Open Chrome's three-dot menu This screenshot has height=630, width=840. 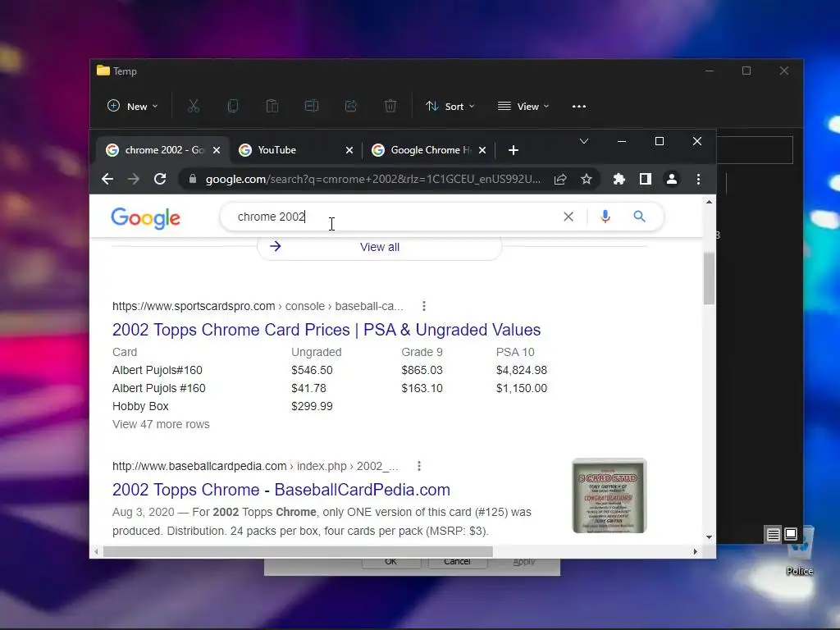click(x=698, y=179)
